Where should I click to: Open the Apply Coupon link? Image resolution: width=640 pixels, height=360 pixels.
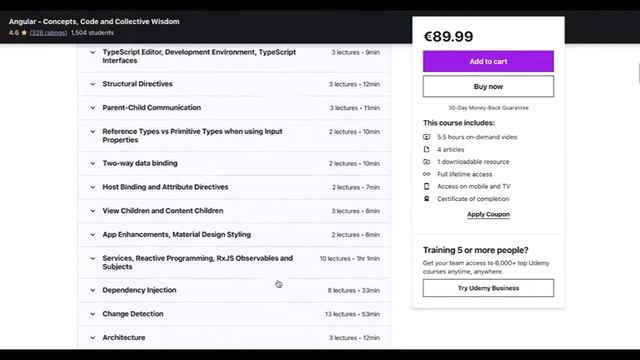(x=488, y=214)
